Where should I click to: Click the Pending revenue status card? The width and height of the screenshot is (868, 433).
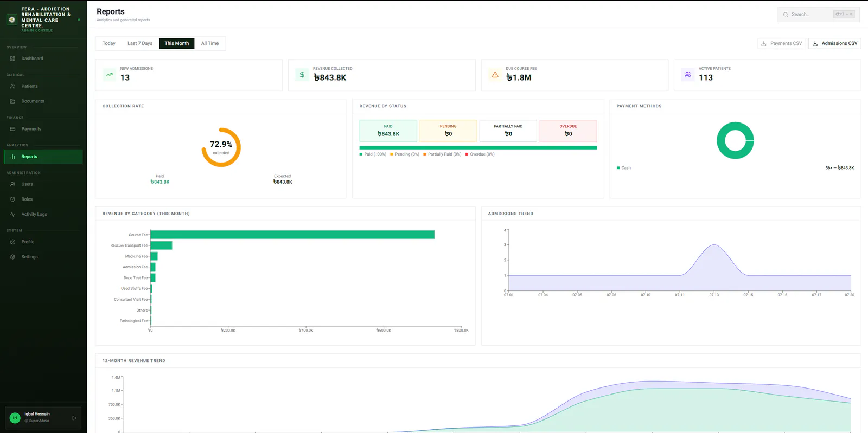448,131
